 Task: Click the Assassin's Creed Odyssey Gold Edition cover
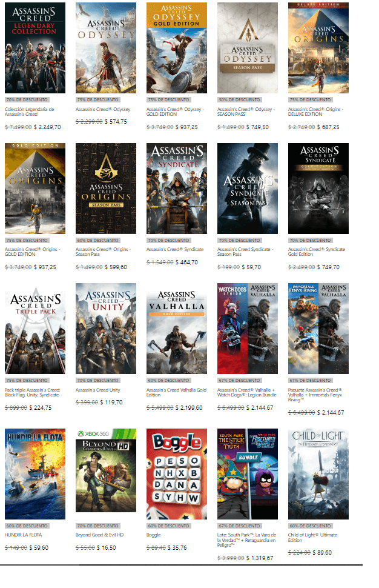[176, 48]
